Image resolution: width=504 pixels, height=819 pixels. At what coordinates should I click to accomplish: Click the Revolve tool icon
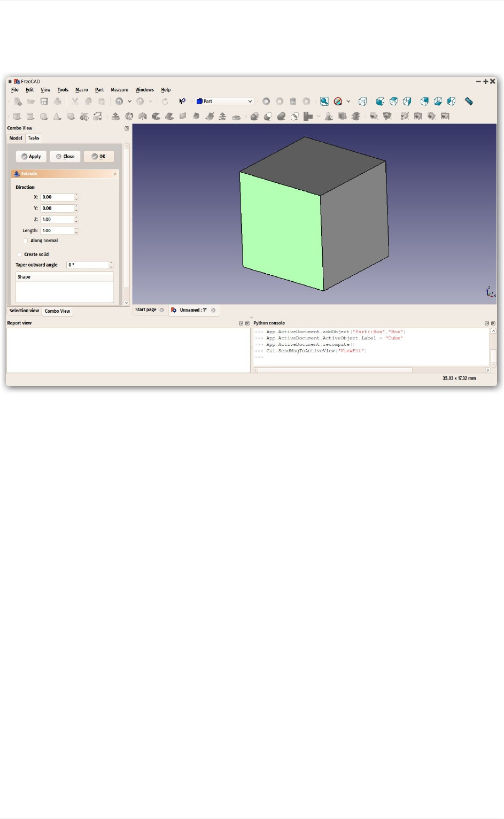pos(129,116)
